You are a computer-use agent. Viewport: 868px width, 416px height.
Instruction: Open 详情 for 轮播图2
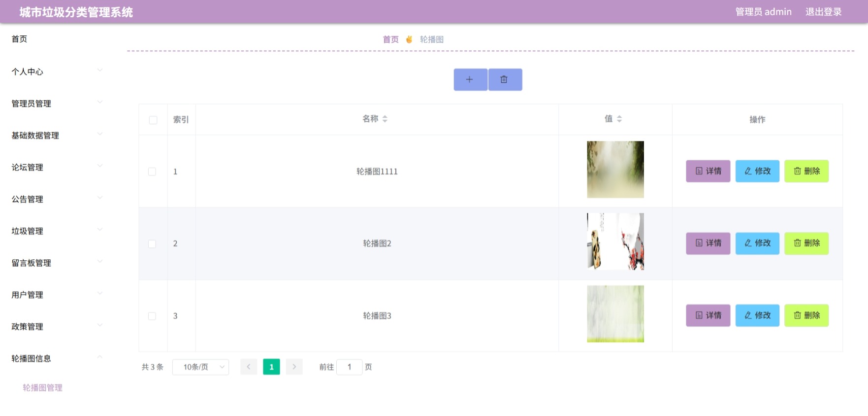708,243
